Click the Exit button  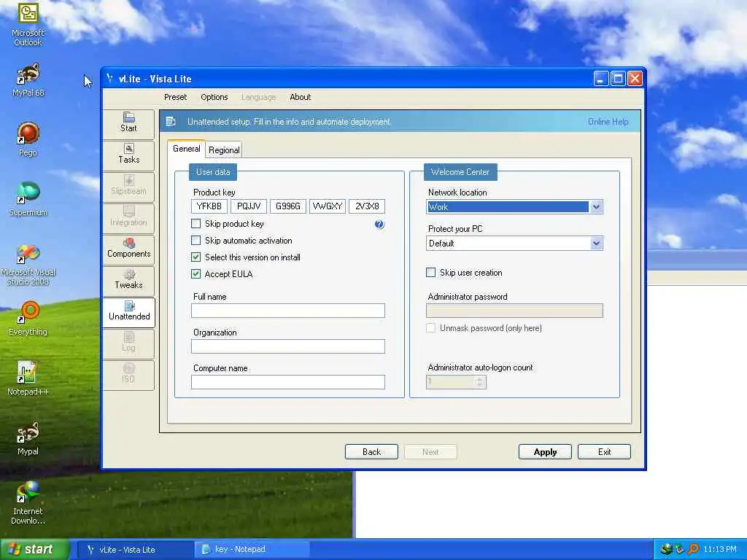click(x=604, y=452)
